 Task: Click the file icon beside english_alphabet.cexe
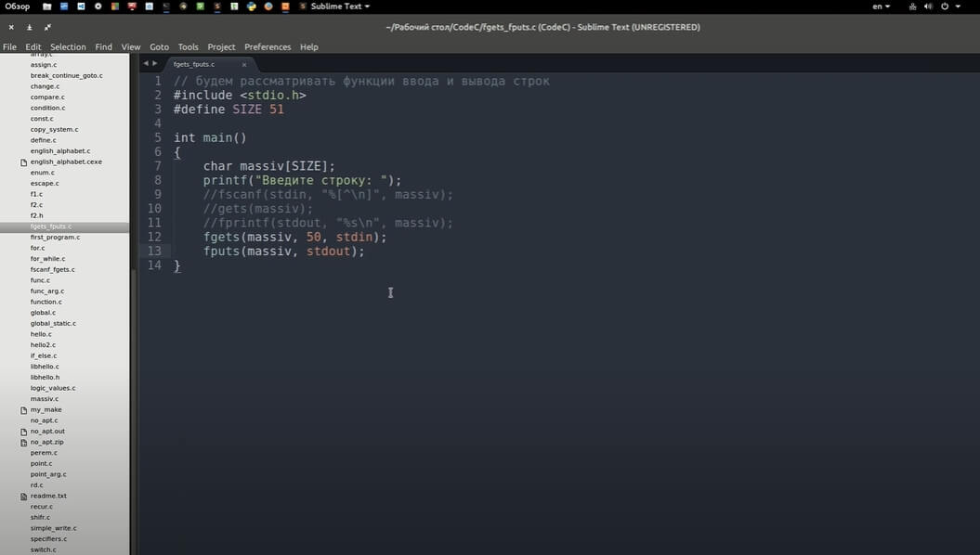(24, 162)
